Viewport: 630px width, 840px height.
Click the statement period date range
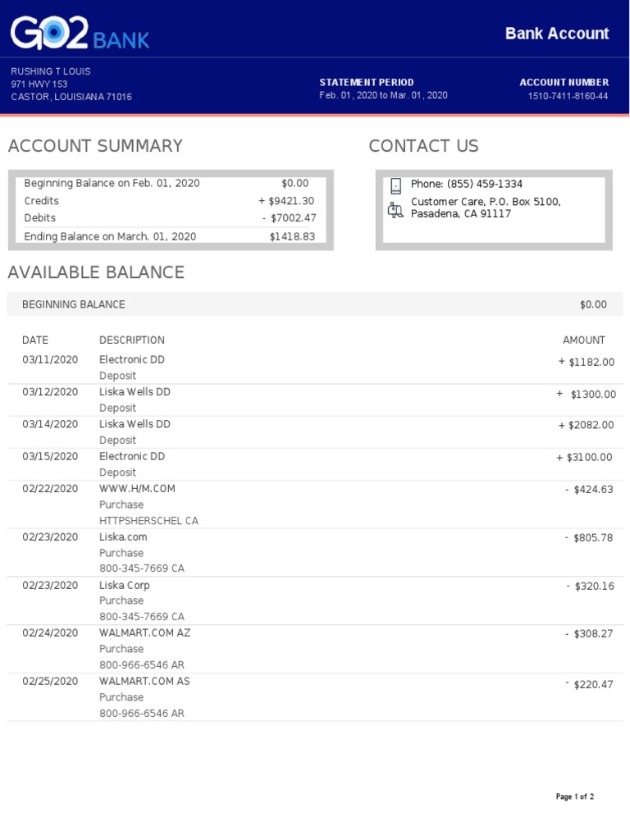(383, 95)
